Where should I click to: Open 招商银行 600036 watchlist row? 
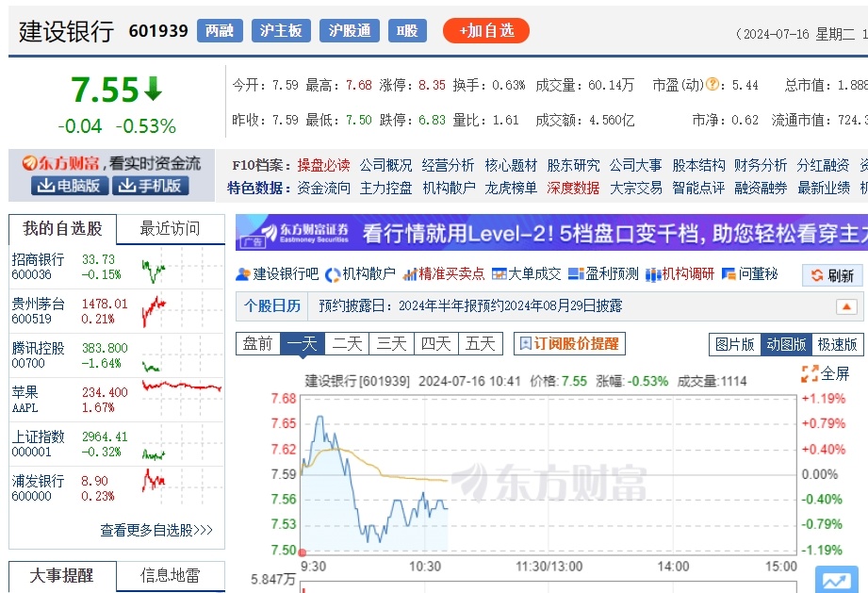point(116,267)
